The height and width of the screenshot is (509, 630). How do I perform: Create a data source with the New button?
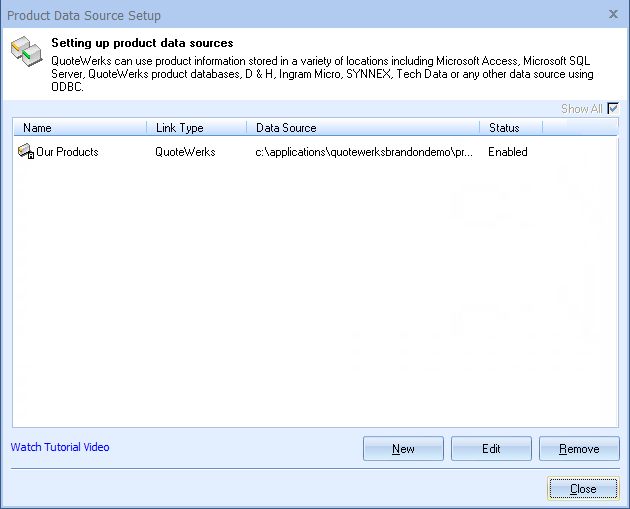403,448
